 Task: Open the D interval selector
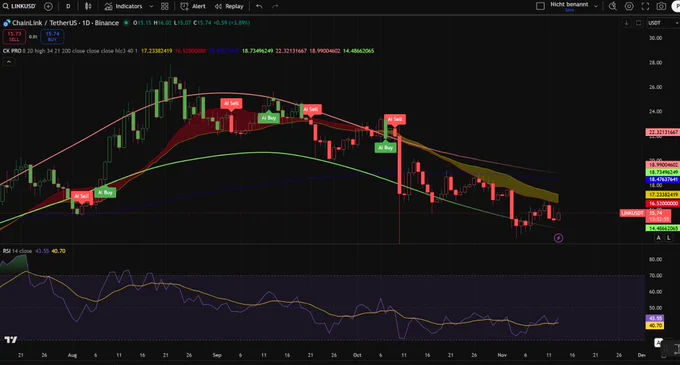pyautogui.click(x=68, y=6)
